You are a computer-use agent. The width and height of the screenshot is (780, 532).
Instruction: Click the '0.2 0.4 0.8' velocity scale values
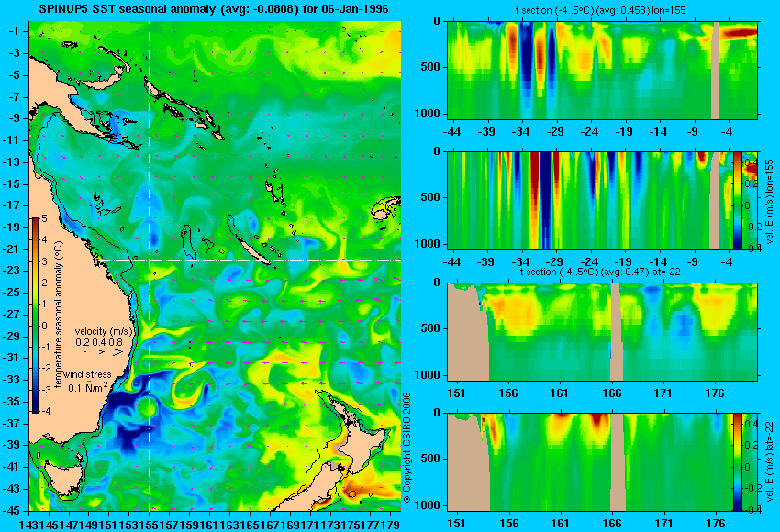tap(99, 342)
